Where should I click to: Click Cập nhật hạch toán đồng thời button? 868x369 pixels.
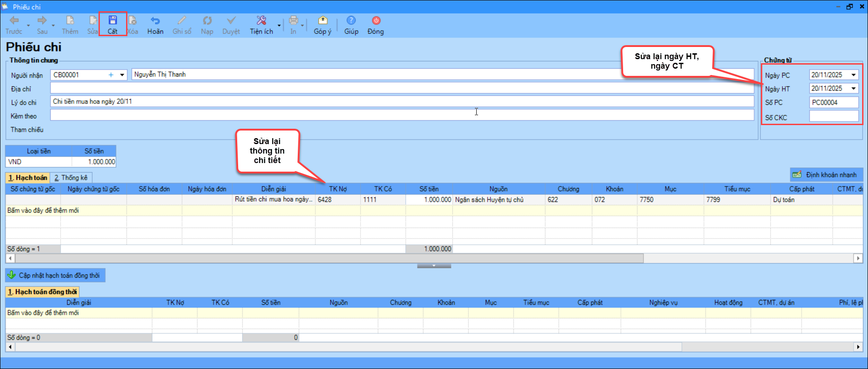click(x=56, y=275)
